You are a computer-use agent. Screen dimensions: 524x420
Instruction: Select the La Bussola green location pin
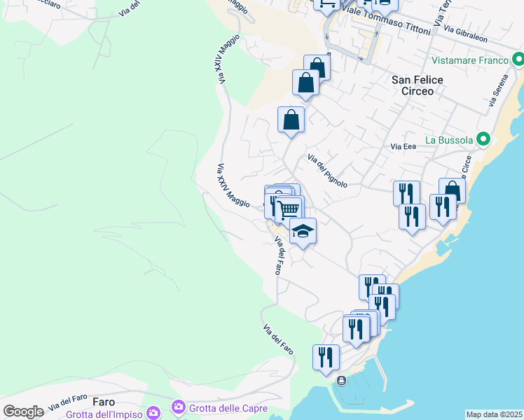click(483, 139)
